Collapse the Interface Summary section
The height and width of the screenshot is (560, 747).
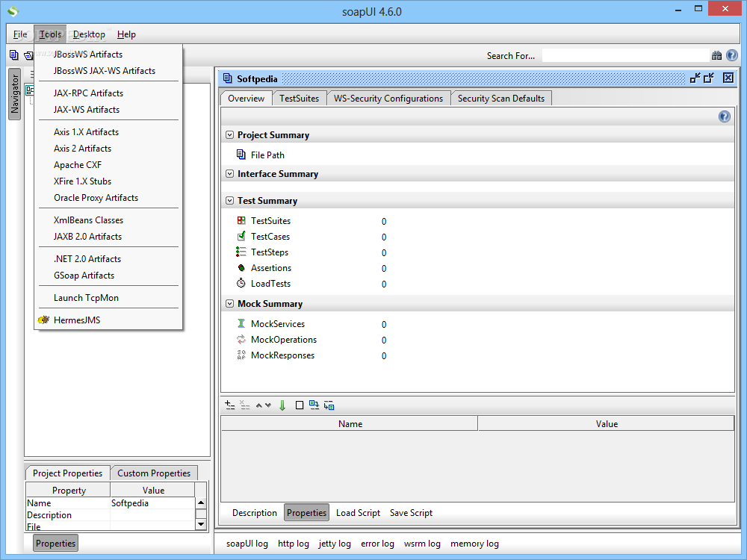click(229, 174)
